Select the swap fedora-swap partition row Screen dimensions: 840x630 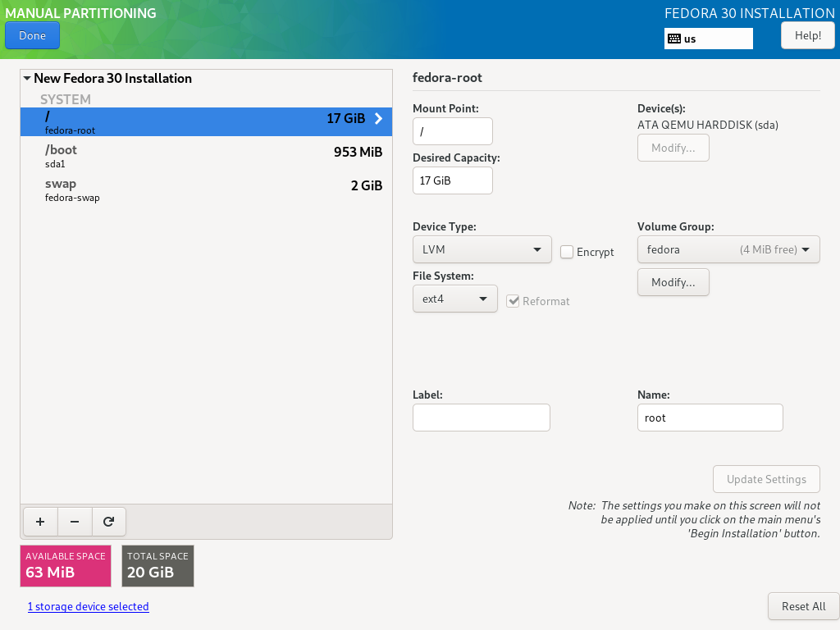pyautogui.click(x=206, y=189)
